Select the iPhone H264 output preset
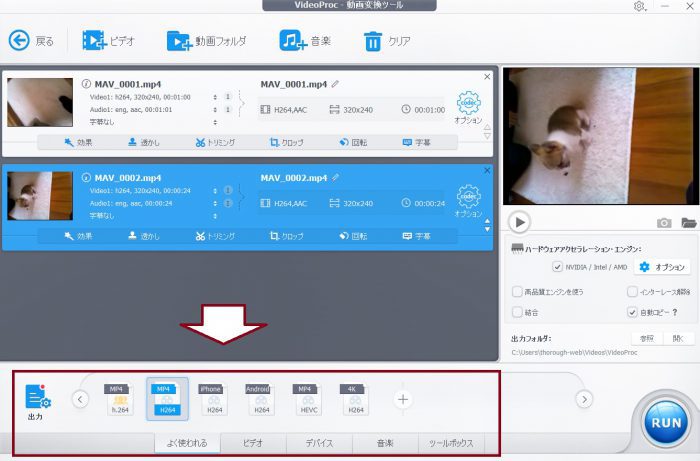Screen dimensions: 700x461 pos(214,399)
